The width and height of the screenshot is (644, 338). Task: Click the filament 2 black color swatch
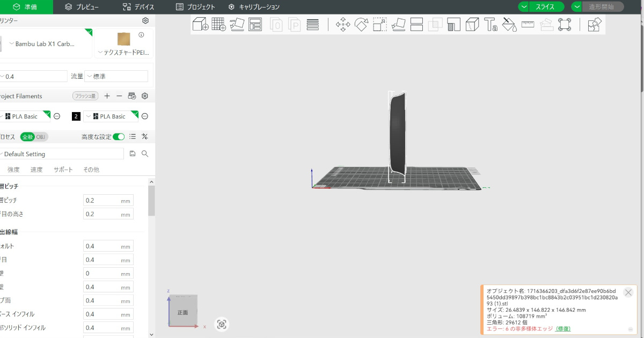[x=76, y=116]
